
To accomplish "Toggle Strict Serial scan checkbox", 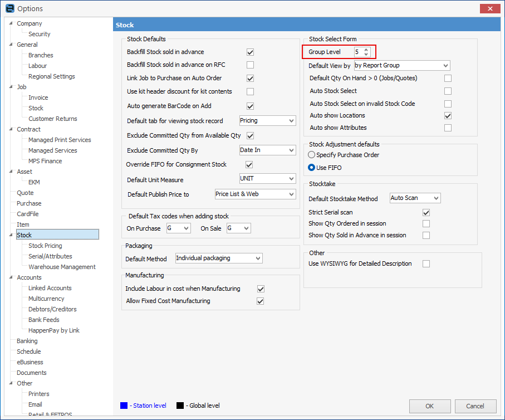I will click(426, 212).
